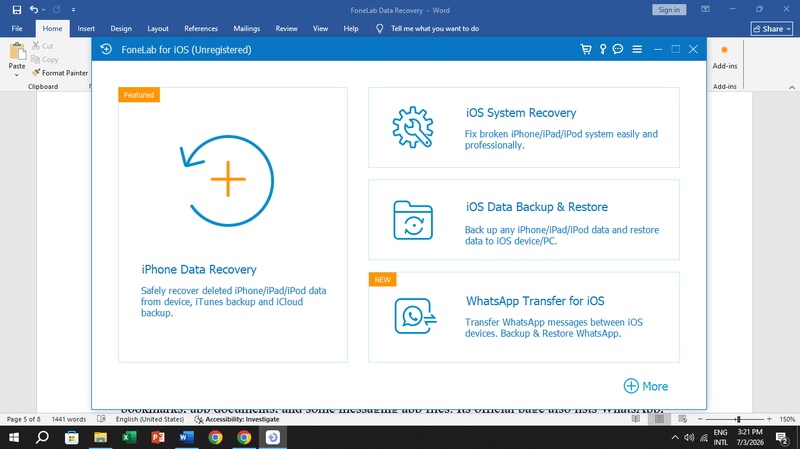This screenshot has width=800, height=449.
Task: Click the Add-ins button
Action: (x=724, y=56)
